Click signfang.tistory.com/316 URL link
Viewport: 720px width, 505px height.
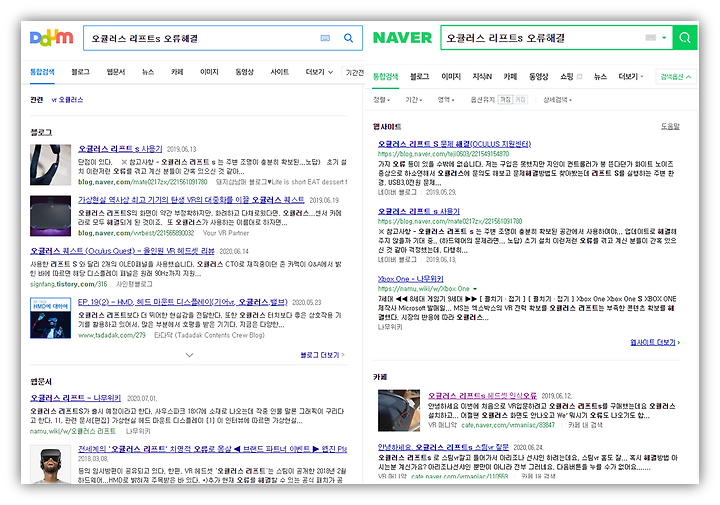pos(68,284)
